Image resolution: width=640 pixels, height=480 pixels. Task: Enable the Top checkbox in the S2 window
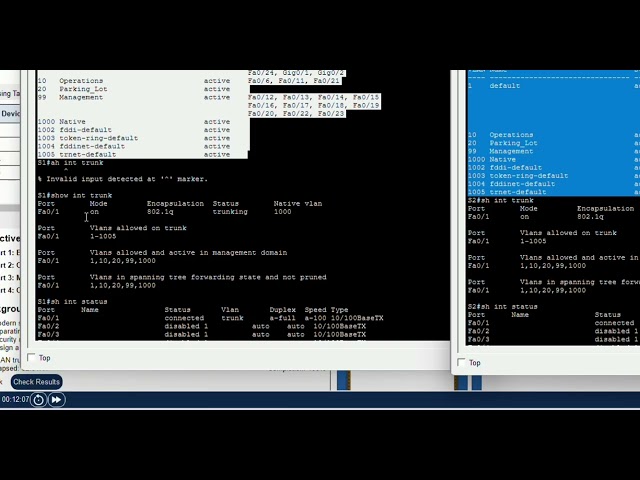pos(461,362)
